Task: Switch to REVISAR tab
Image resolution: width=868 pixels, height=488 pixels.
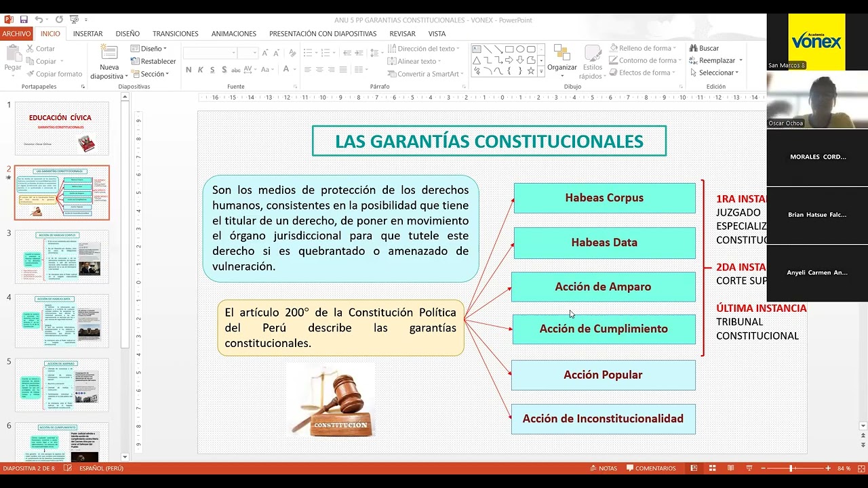Action: pos(403,33)
